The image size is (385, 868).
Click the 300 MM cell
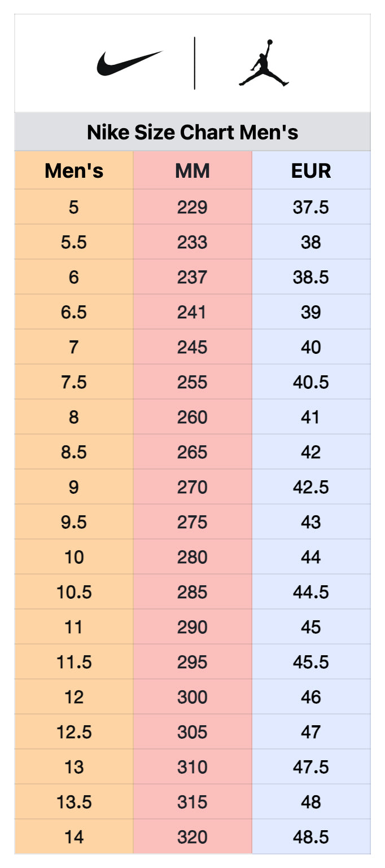click(x=193, y=697)
